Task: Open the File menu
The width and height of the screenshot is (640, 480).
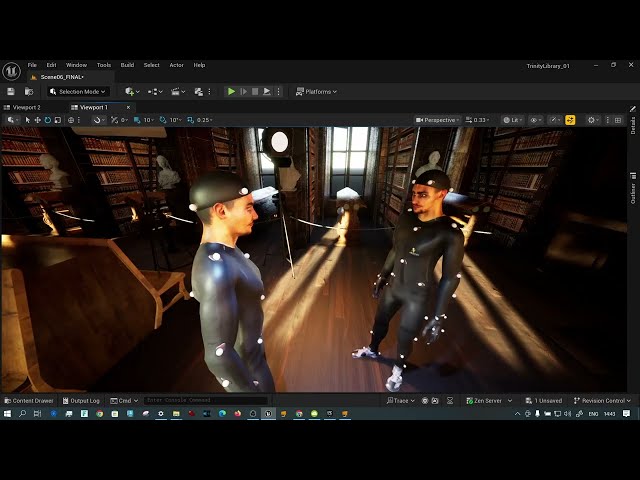Action: pos(32,65)
